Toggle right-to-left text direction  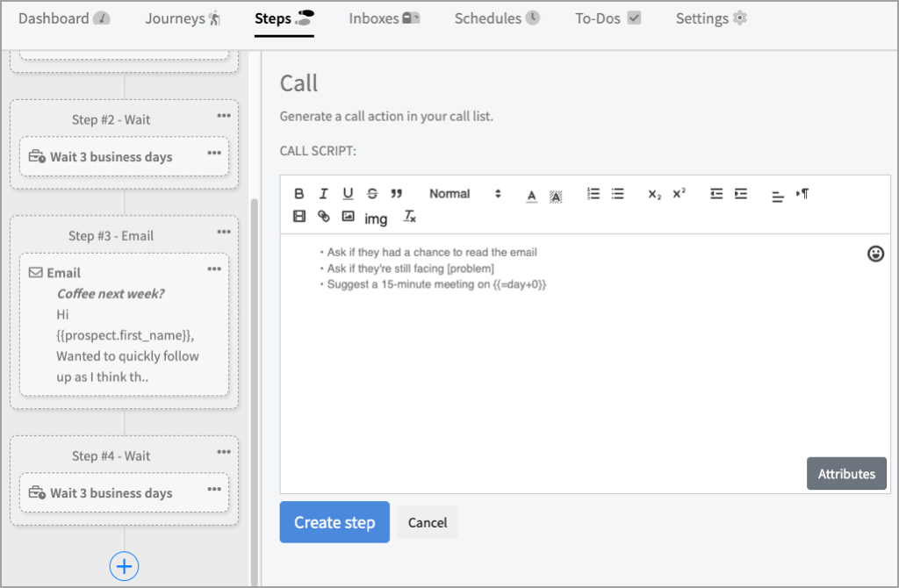coord(802,194)
